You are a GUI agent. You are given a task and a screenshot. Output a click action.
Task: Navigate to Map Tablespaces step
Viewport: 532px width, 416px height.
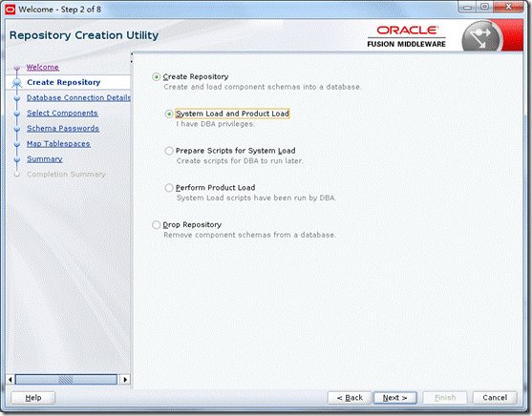pyautogui.click(x=58, y=144)
